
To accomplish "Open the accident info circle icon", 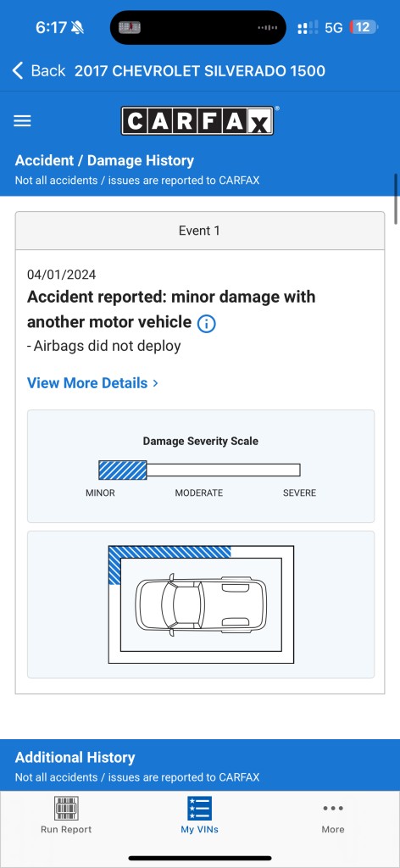I will (x=207, y=323).
